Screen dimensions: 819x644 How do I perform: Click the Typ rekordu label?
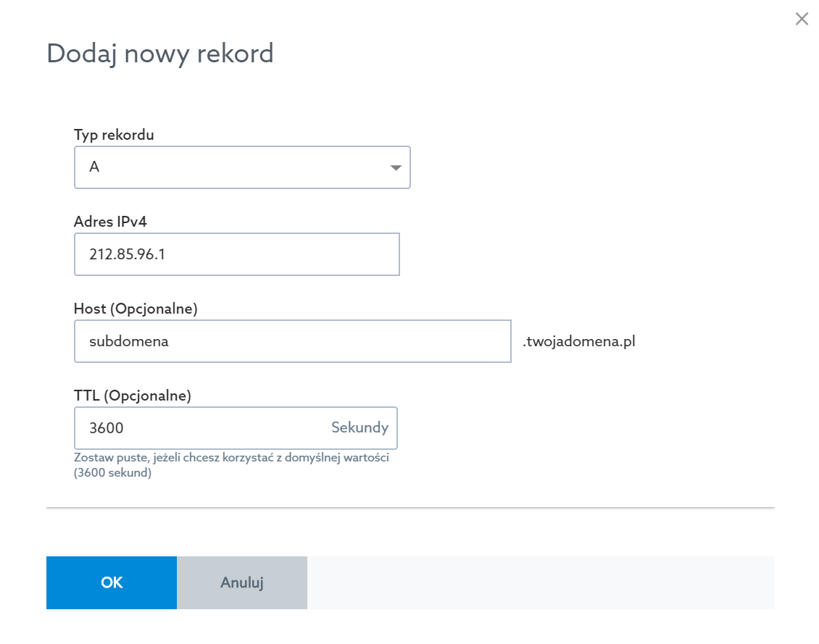[x=114, y=135]
